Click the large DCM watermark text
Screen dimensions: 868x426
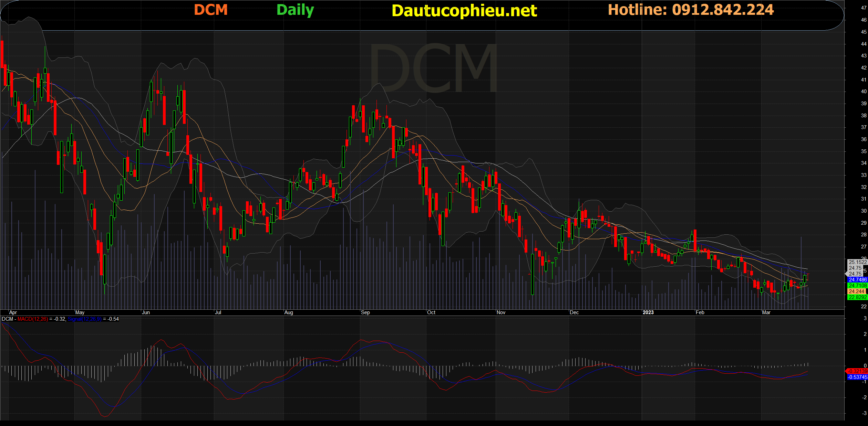tap(433, 68)
